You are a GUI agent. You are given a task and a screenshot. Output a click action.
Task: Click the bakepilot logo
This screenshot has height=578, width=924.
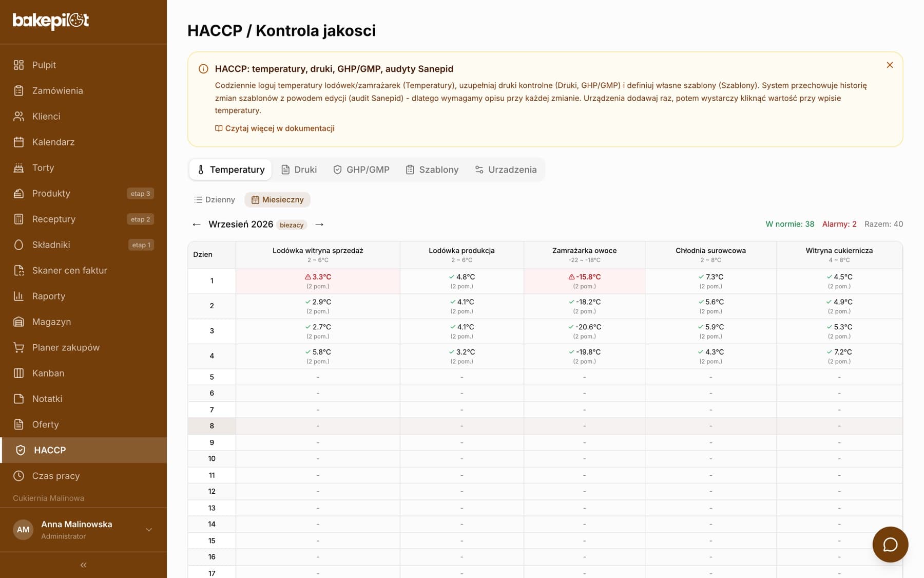pyautogui.click(x=50, y=21)
